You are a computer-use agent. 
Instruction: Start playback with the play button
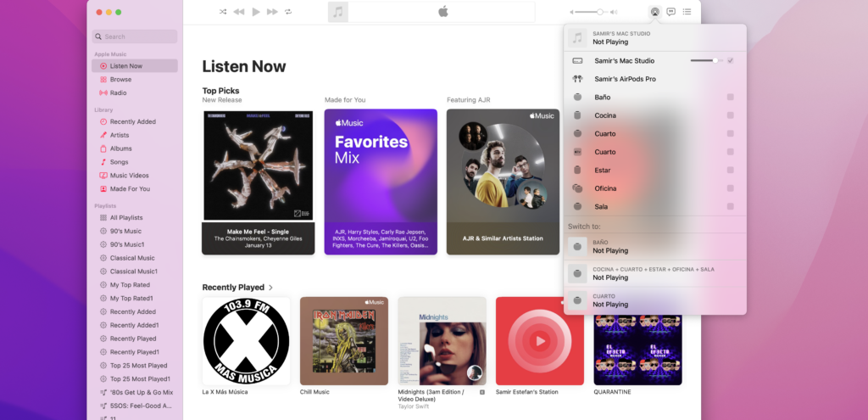coord(256,12)
